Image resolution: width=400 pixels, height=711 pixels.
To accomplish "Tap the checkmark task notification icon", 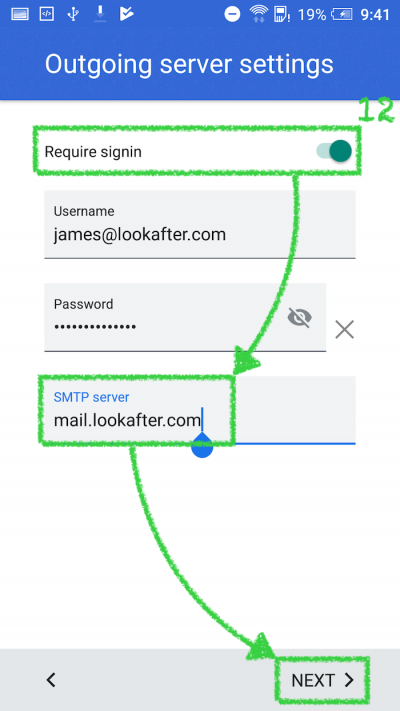I will 126,15.
